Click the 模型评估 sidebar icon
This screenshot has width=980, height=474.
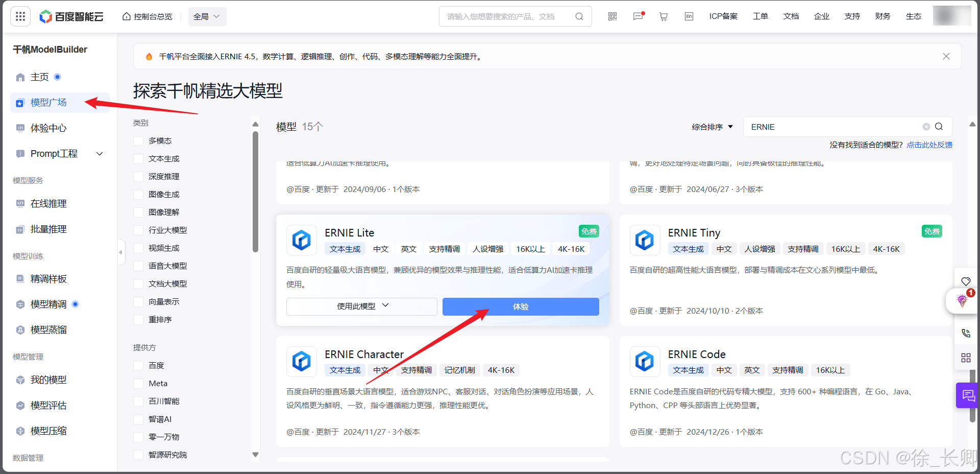pos(20,406)
